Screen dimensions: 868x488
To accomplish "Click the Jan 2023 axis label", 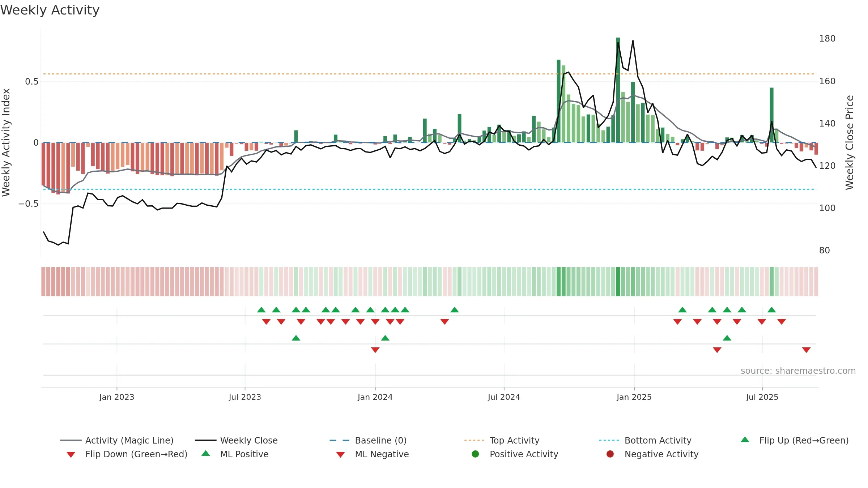I will point(117,397).
